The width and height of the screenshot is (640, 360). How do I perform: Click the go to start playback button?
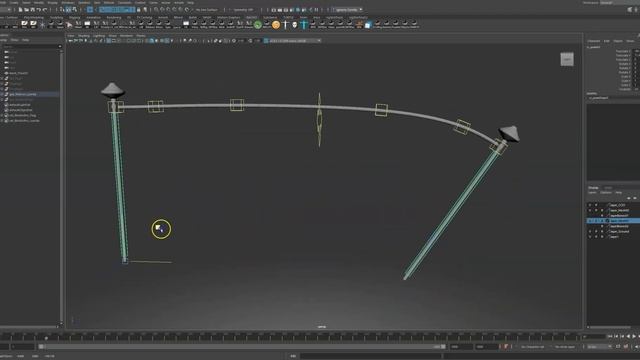(609, 336)
